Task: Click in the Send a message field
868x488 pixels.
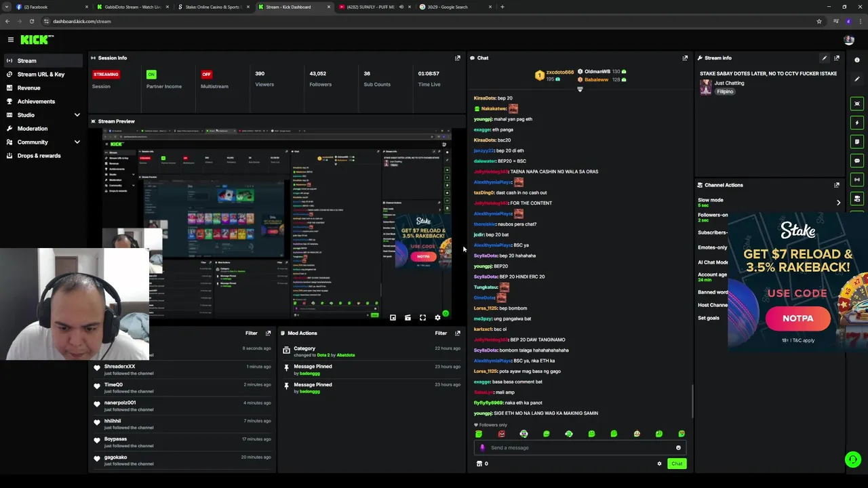Action: (580, 448)
